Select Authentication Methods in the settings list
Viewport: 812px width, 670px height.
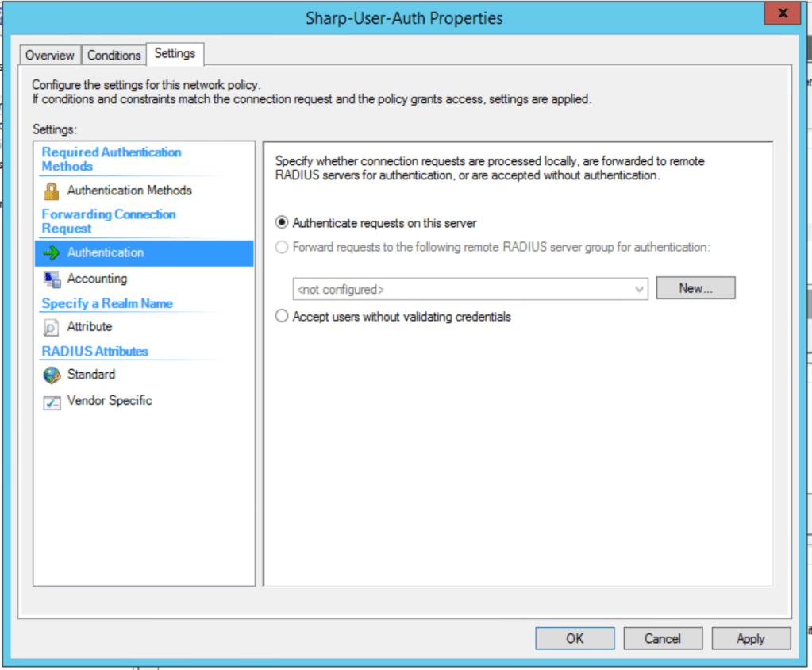[x=129, y=191]
